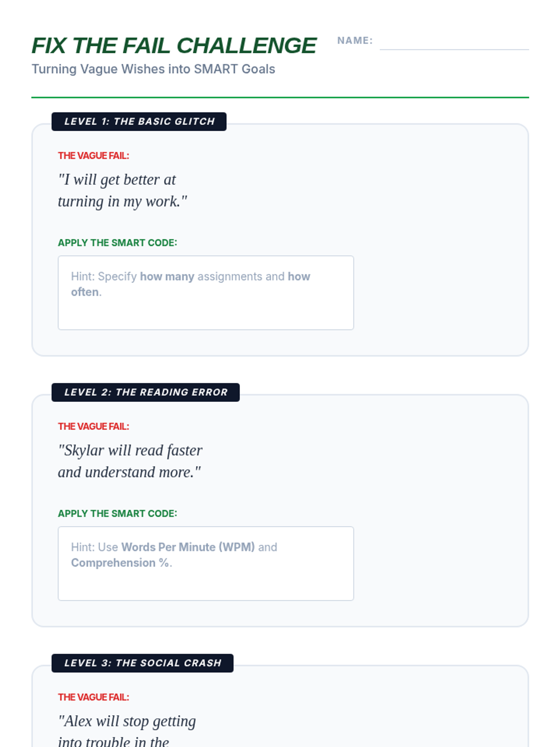
Task: Click Level 2's The Vague Fail label
Action: coord(93,427)
